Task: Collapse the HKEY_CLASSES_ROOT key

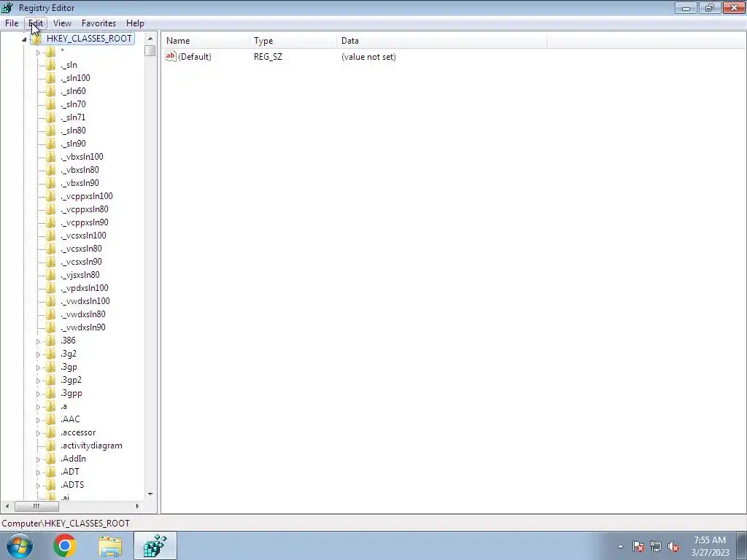Action: click(24, 39)
